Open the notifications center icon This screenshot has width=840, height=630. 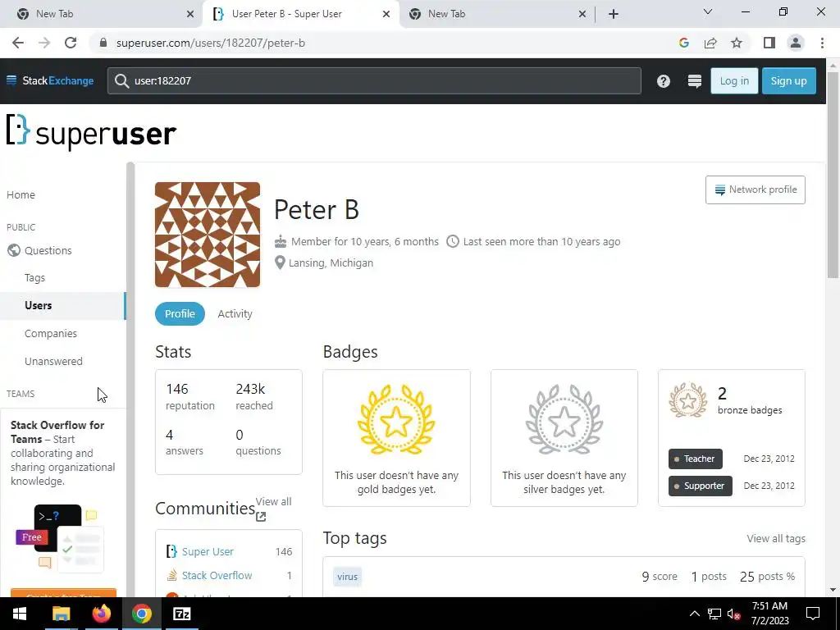[x=813, y=614]
